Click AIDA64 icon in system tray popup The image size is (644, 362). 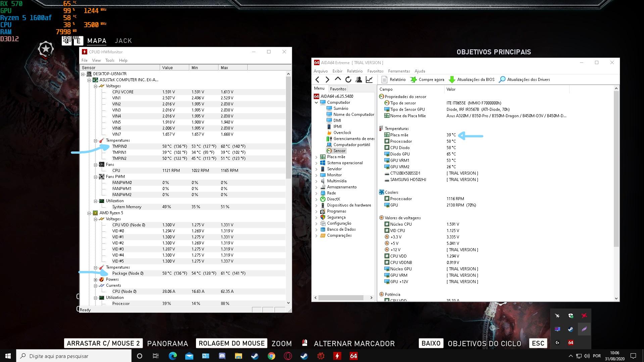point(571,343)
